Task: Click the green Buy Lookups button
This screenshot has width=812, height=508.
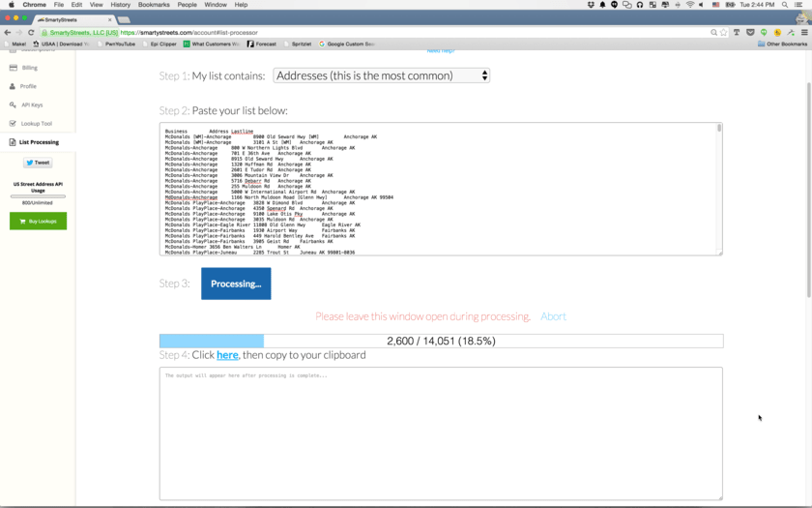Action: 39,222
